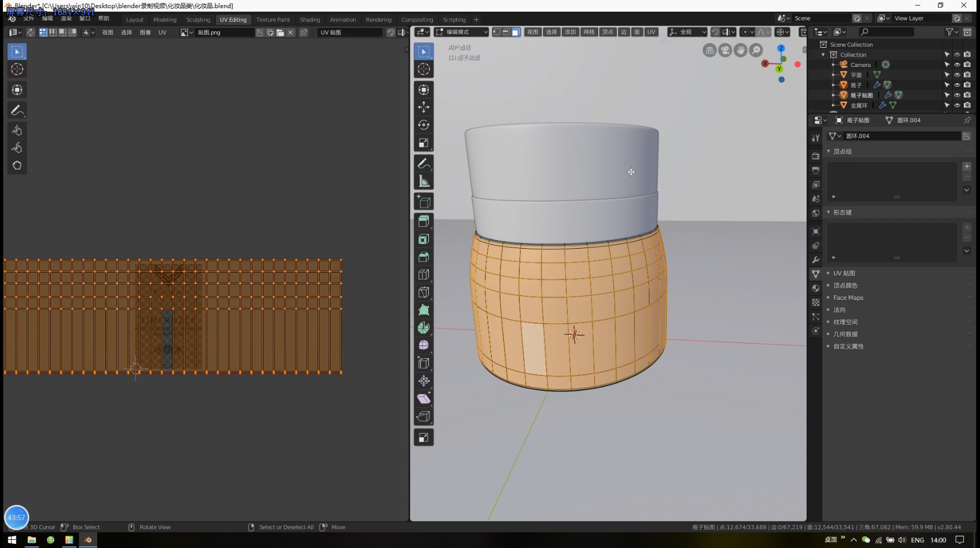980x548 pixels.
Task: Open the 网格 menu in the viewport header
Action: tap(590, 32)
